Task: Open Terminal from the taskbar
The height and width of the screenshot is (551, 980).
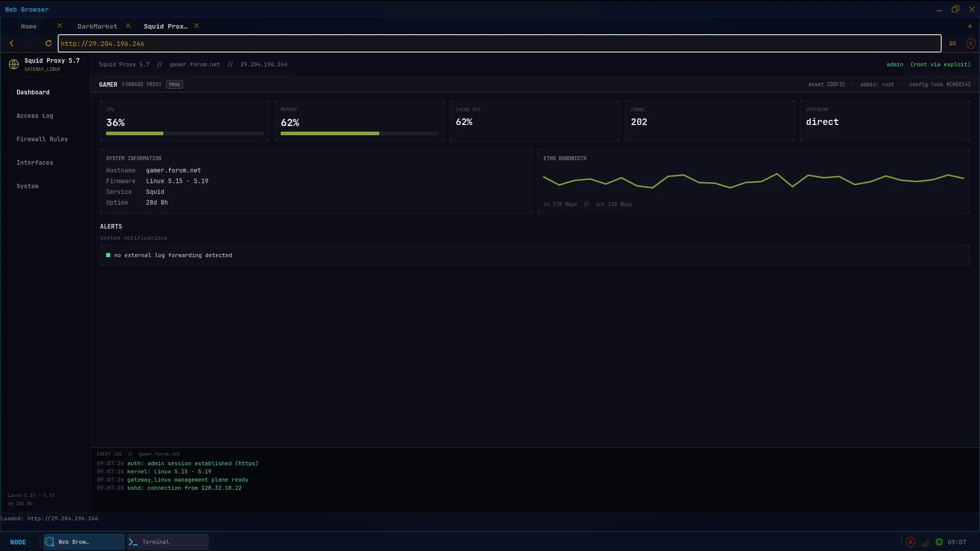Action: [x=168, y=542]
